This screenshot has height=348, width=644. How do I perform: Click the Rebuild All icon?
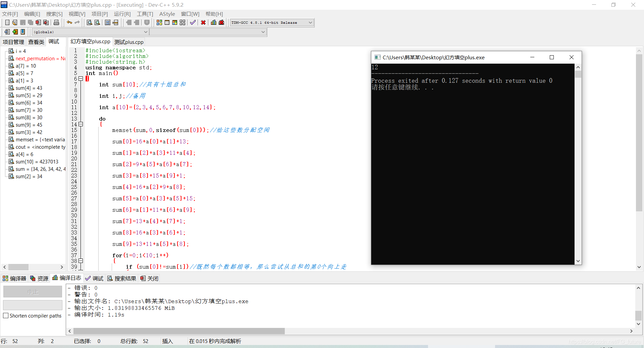[182, 22]
